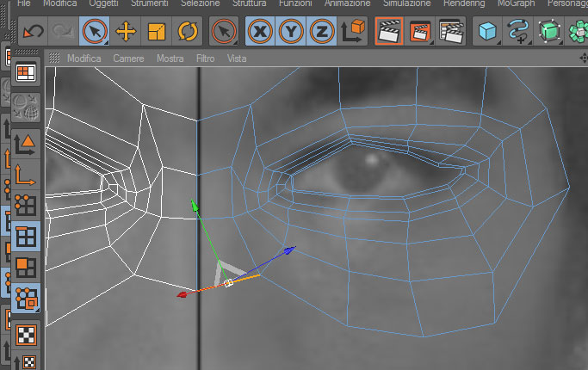Switch to Edges mode
The width and height of the screenshot is (588, 370).
26,236
